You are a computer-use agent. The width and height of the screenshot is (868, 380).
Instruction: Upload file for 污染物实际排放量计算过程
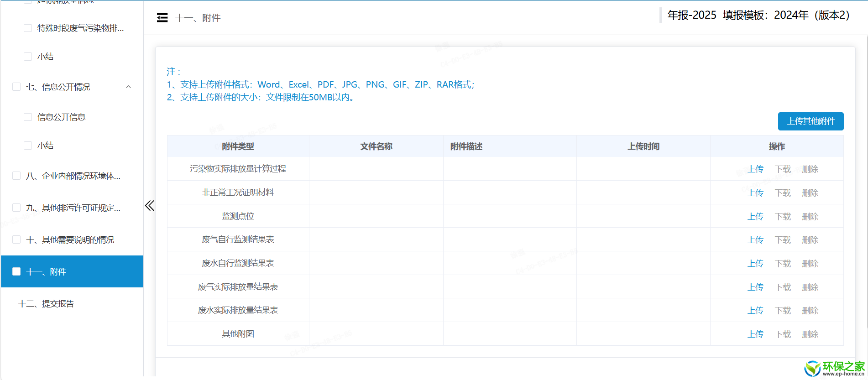coord(755,169)
